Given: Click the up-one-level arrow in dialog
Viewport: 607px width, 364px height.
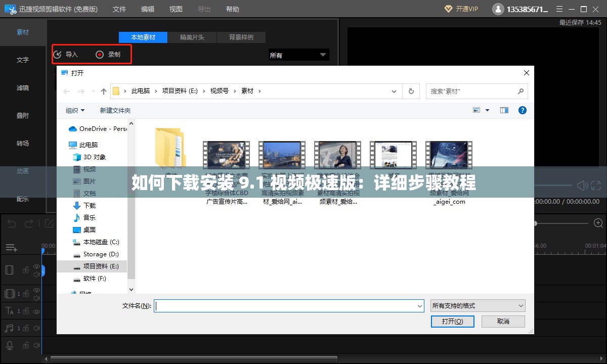Looking at the screenshot, I should point(104,92).
